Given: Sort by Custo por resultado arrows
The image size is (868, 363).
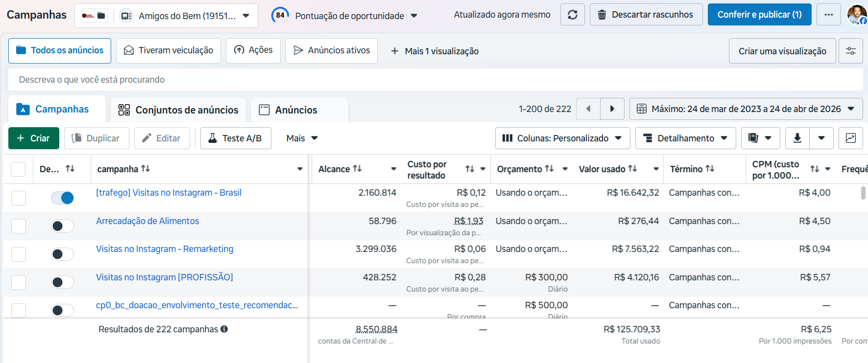Looking at the screenshot, I should 470,169.
